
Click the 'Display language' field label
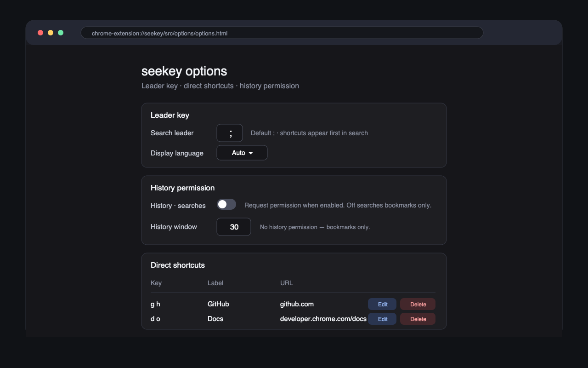coord(177,153)
